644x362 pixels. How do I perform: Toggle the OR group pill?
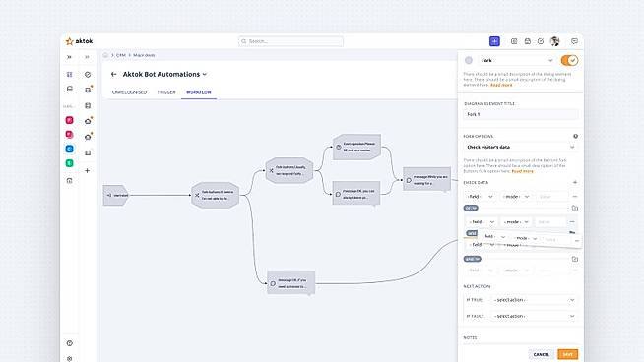pos(471,209)
